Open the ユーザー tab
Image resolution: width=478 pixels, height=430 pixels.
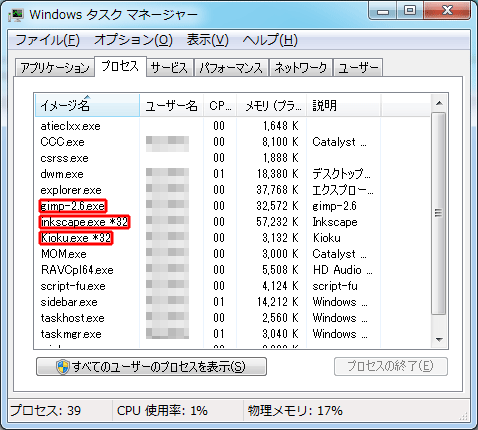(x=358, y=68)
